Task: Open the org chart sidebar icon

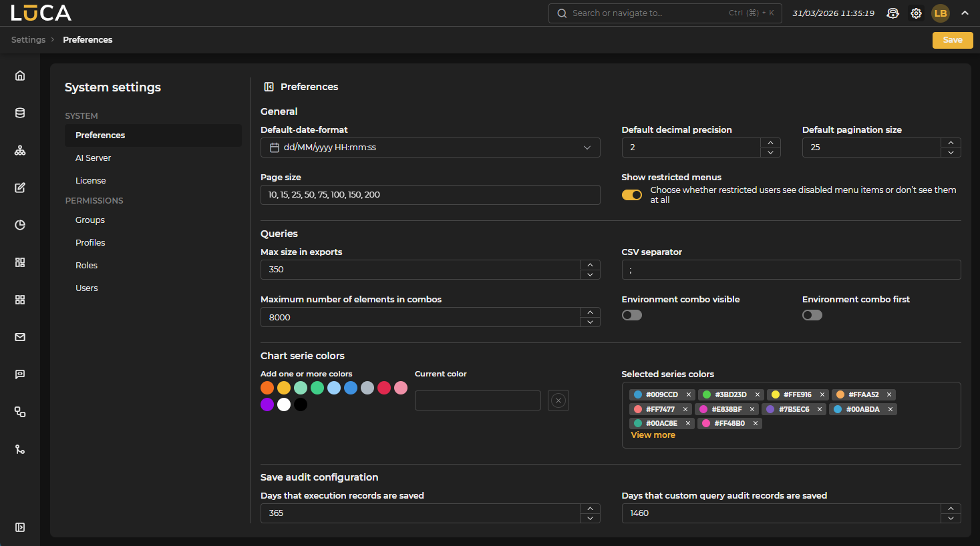Action: 20,150
